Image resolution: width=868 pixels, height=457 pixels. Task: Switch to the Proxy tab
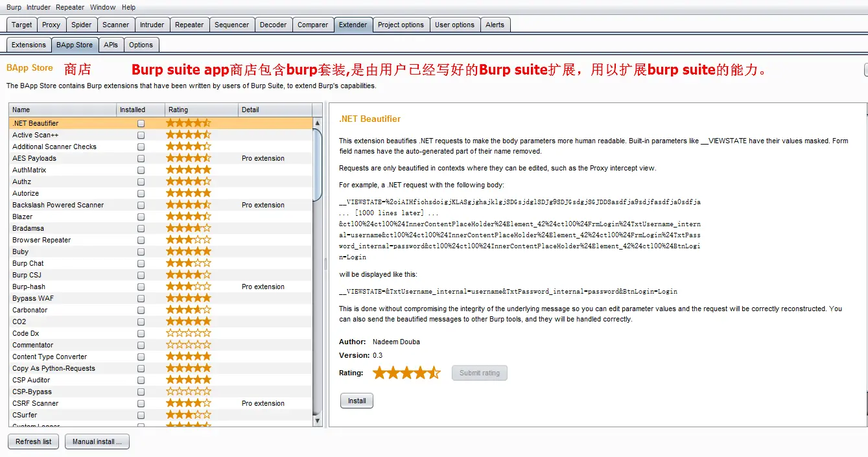[51, 25]
